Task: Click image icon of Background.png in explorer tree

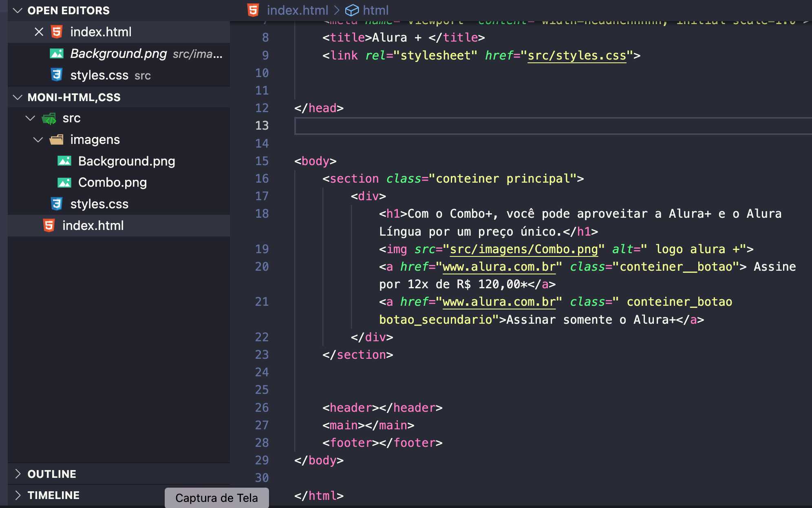Action: pos(64,161)
